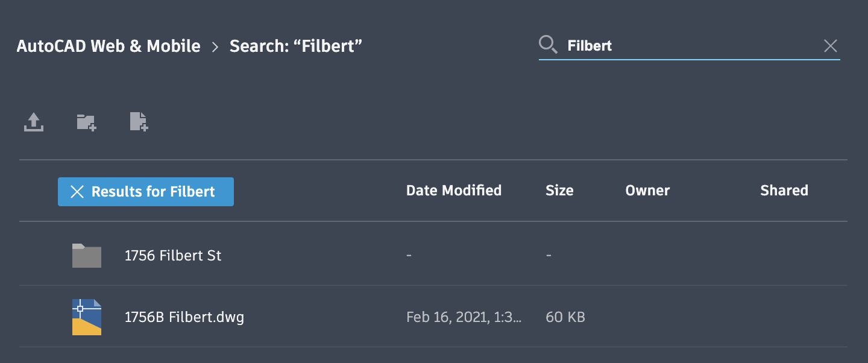Viewport: 868px width, 363px height.
Task: Click the breadcrumb chevron separator
Action: click(215, 46)
